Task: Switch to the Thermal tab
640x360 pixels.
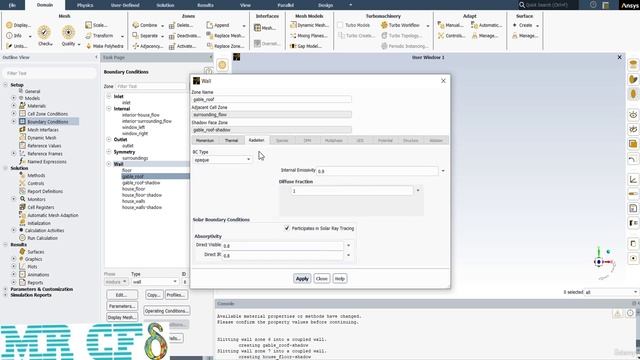Action: (x=231, y=140)
